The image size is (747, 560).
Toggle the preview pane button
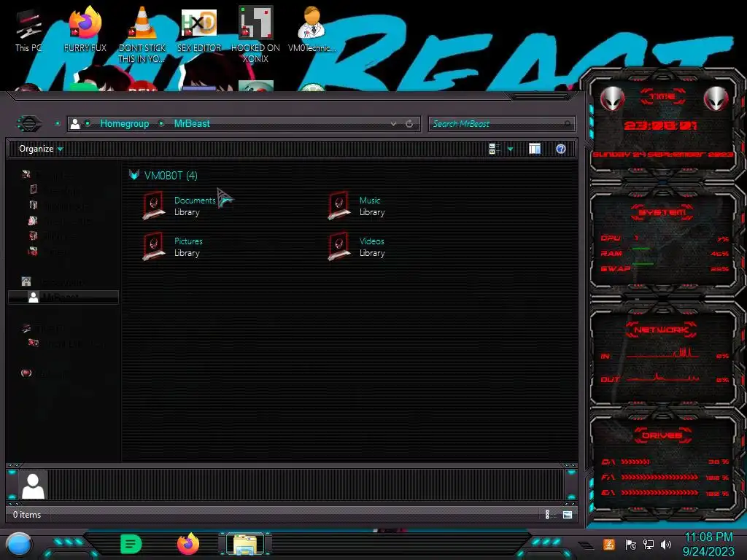tap(535, 149)
